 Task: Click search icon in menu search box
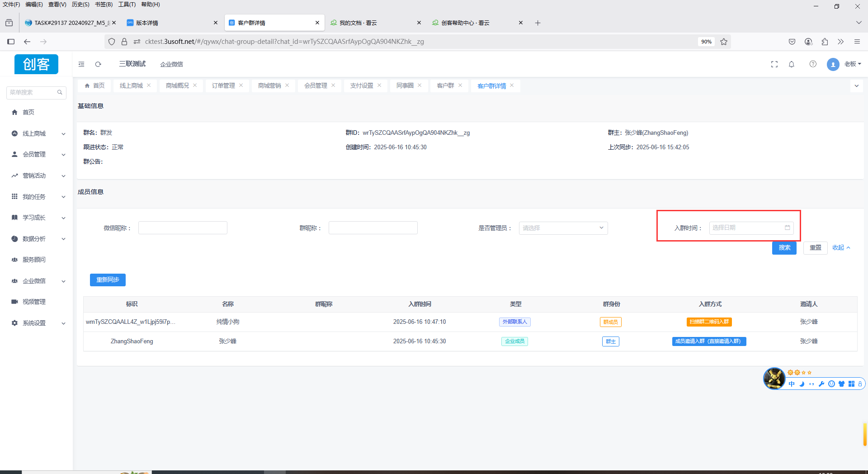click(60, 92)
